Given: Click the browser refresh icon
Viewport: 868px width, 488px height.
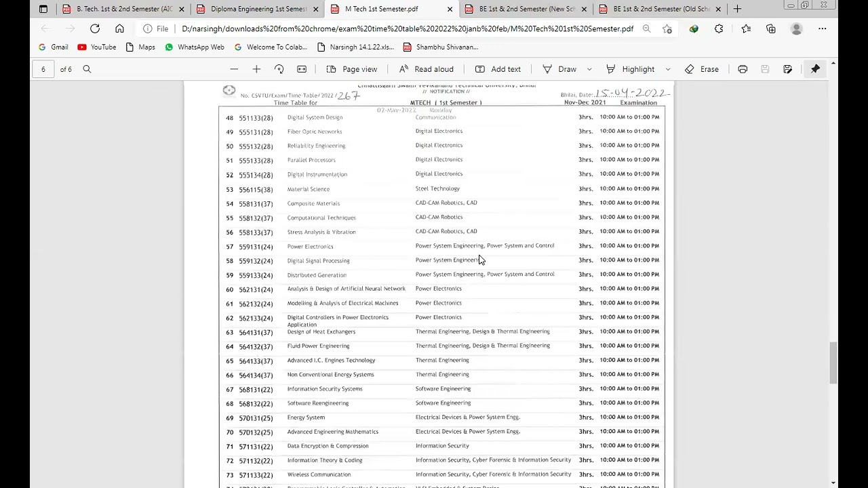Looking at the screenshot, I should [x=95, y=28].
